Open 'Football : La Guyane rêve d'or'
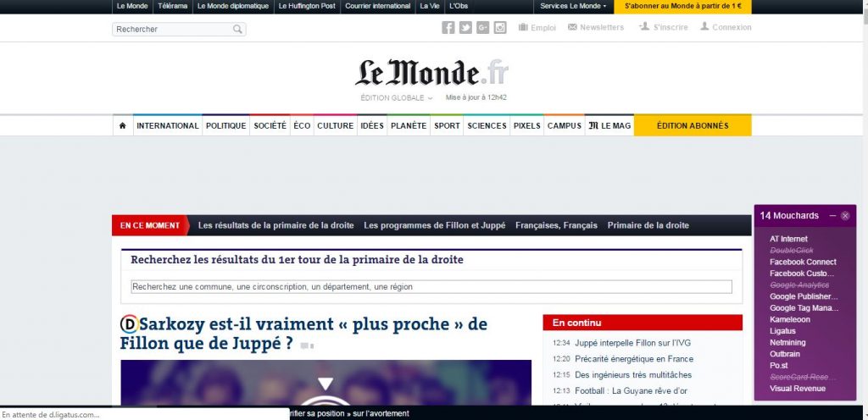This screenshot has height=420, width=868. coord(631,390)
